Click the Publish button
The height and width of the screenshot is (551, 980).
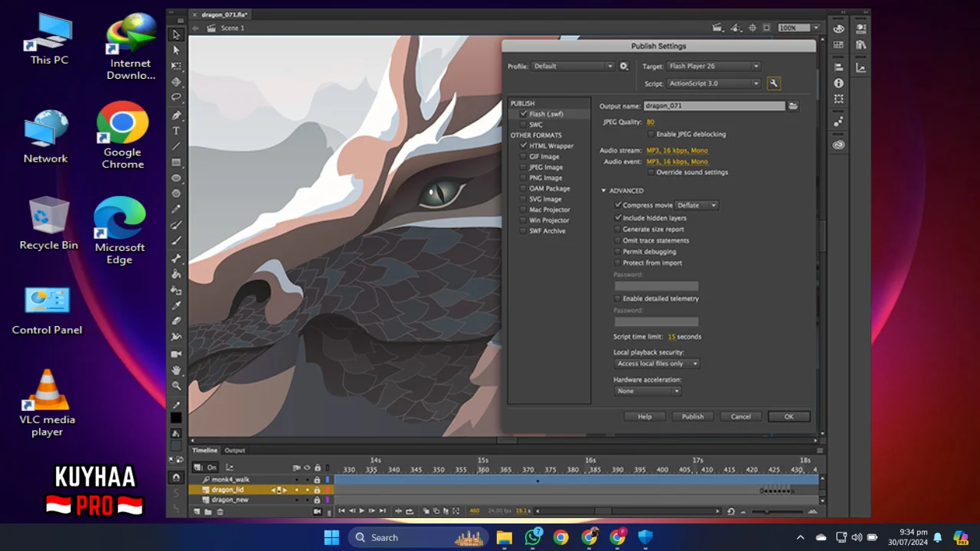coord(693,416)
